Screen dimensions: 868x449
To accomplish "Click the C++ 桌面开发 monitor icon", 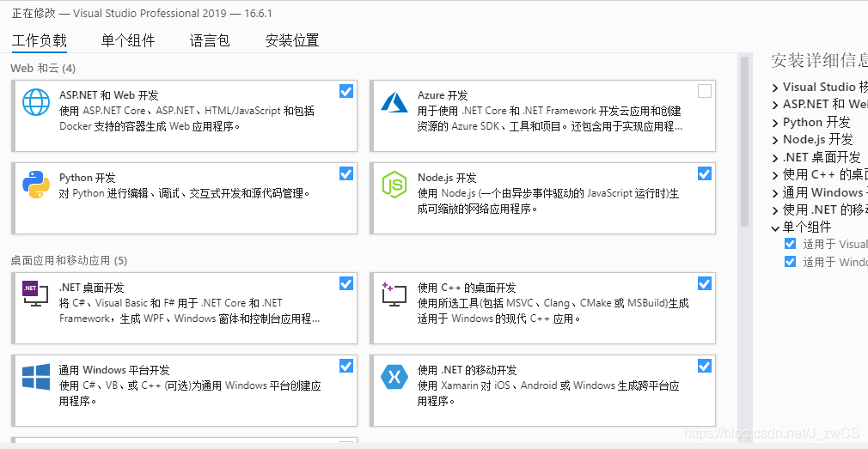I will pyautogui.click(x=394, y=294).
